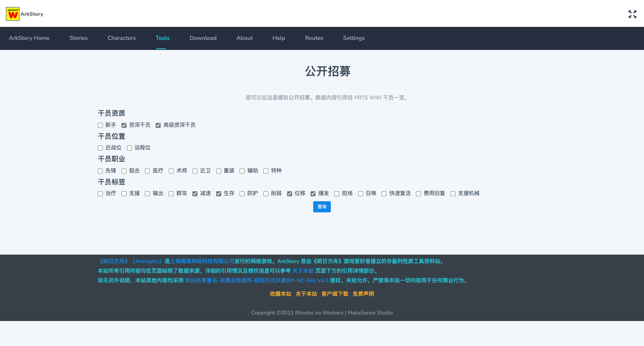644x346 pixels.
Task: Uncheck the 减速 tag checkbox
Action: pos(195,194)
